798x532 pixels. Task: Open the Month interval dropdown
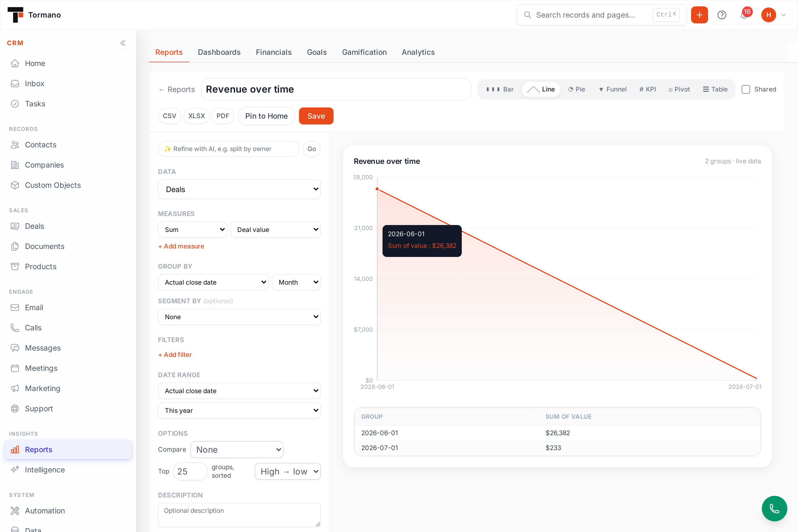tap(296, 282)
